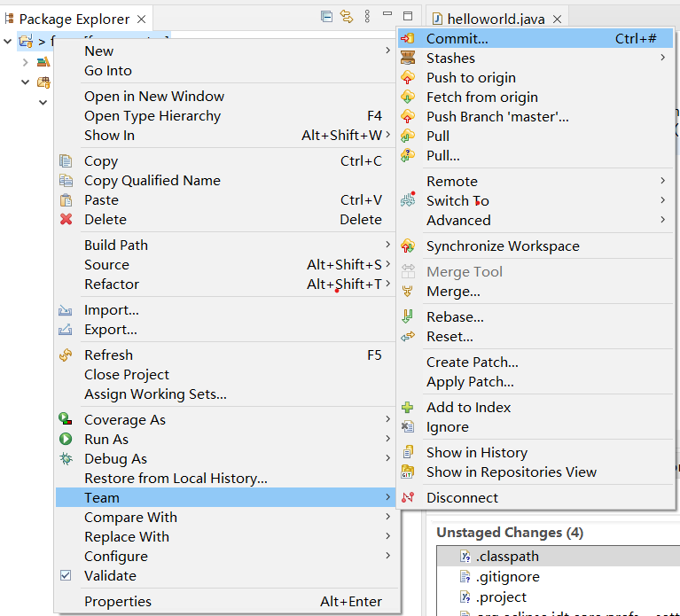
Task: Select Close Project menu entry
Action: [x=225, y=374]
